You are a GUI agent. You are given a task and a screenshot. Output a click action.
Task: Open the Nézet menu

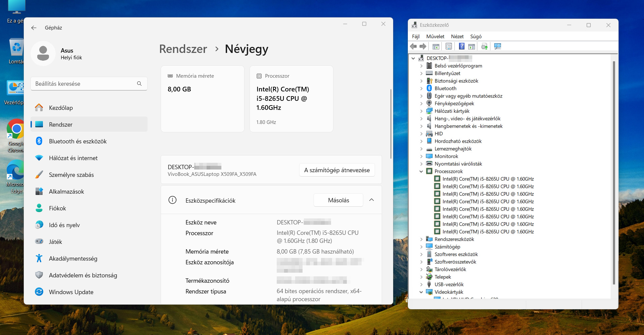coord(457,36)
